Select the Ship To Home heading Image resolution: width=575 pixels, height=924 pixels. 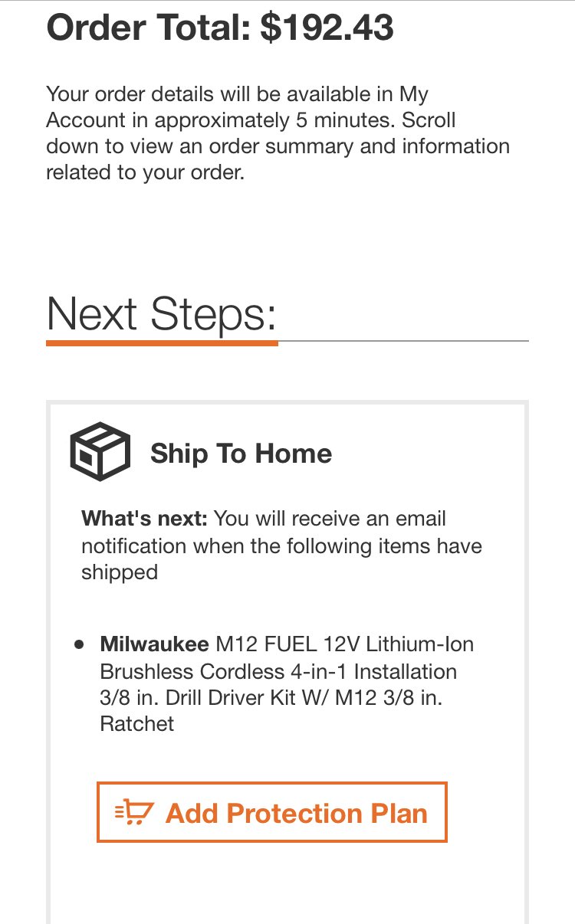[242, 453]
